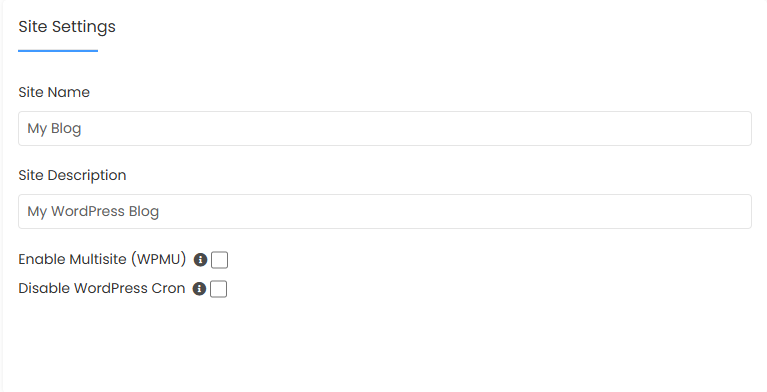Focus the Site Name input field
Image resolution: width=767 pixels, height=392 pixels.
point(384,128)
